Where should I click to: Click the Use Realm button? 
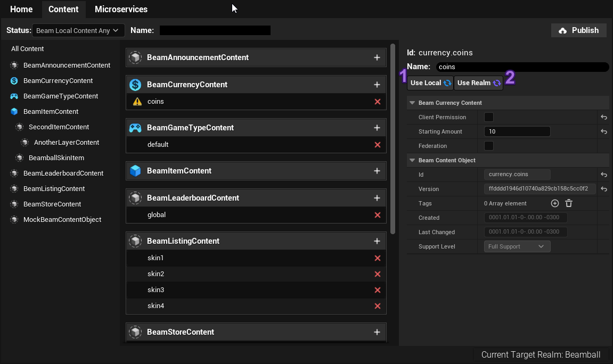(478, 83)
